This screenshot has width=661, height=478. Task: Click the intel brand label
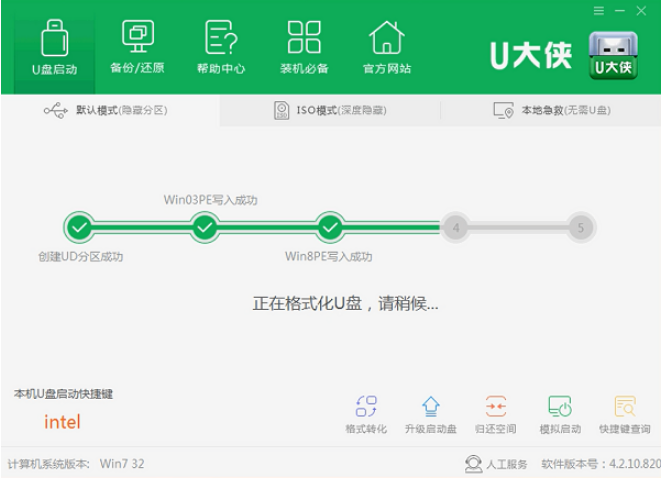point(62,422)
